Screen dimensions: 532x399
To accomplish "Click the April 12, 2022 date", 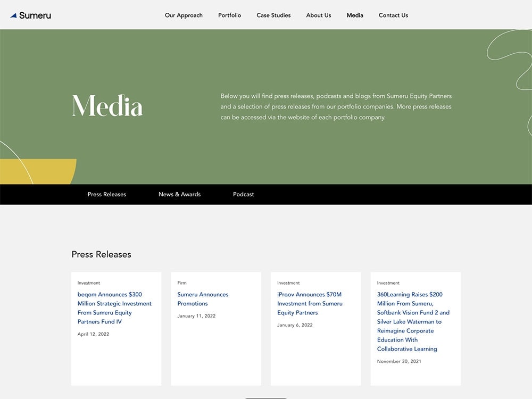I will click(93, 334).
